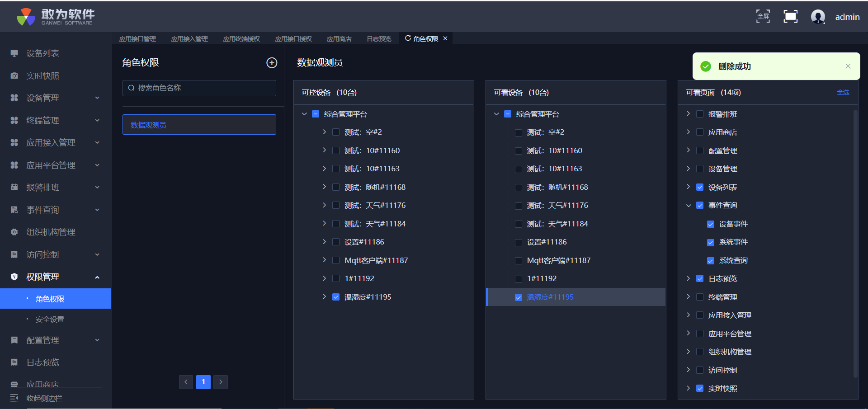Click the add role plus icon
868x409 pixels.
point(272,63)
